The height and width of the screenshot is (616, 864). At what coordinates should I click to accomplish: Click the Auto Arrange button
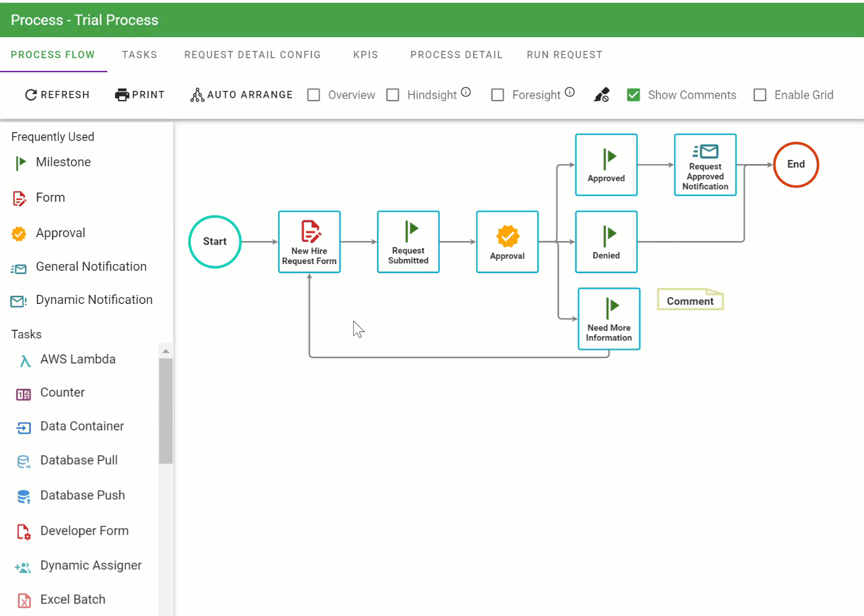click(241, 95)
